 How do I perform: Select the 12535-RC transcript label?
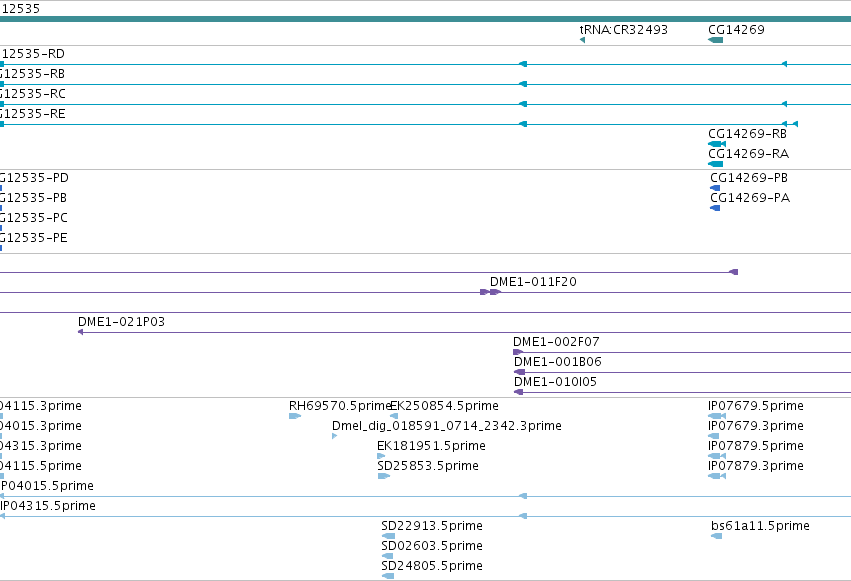click(x=33, y=94)
